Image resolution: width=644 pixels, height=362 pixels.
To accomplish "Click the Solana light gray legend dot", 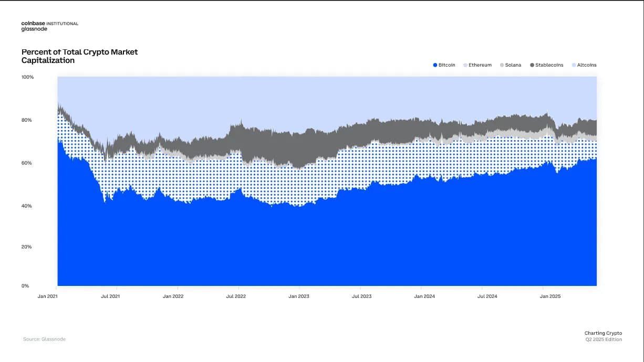I will pyautogui.click(x=502, y=65).
